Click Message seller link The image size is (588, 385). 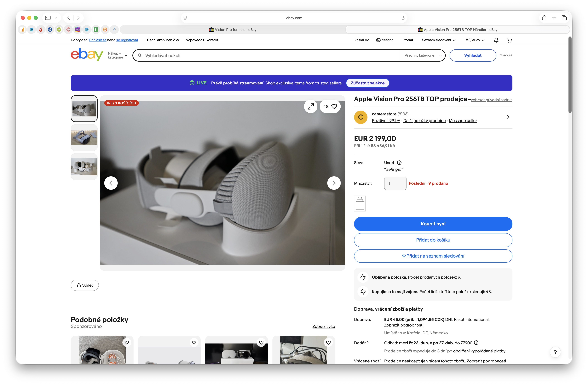click(463, 121)
